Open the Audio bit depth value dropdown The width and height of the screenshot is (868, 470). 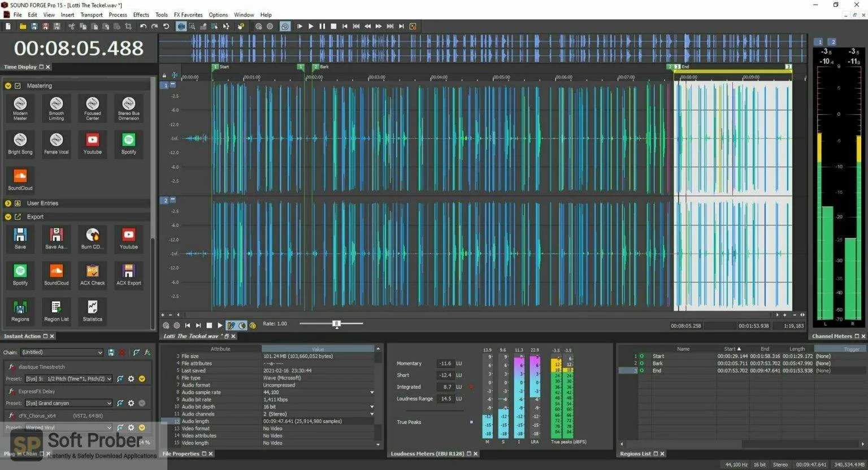[x=372, y=407]
